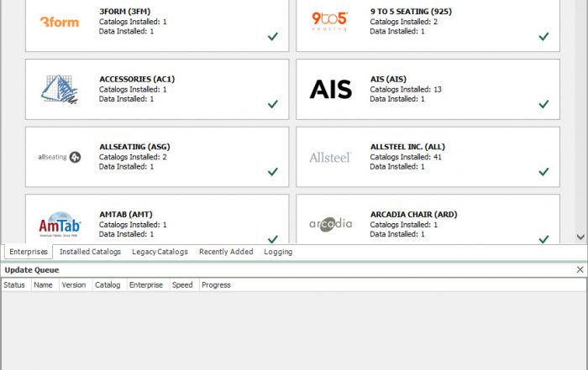Click the AmTab logo
This screenshot has height=370, width=588.
pos(60,224)
